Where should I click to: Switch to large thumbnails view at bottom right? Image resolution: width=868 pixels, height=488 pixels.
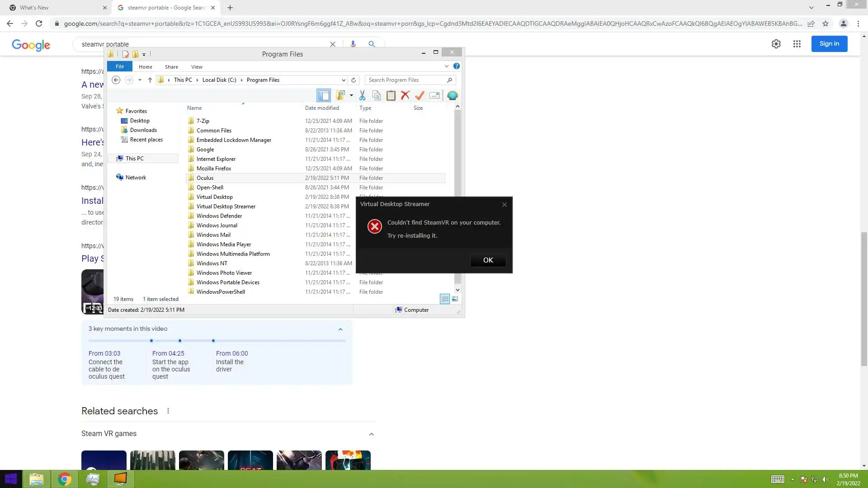[455, 299]
